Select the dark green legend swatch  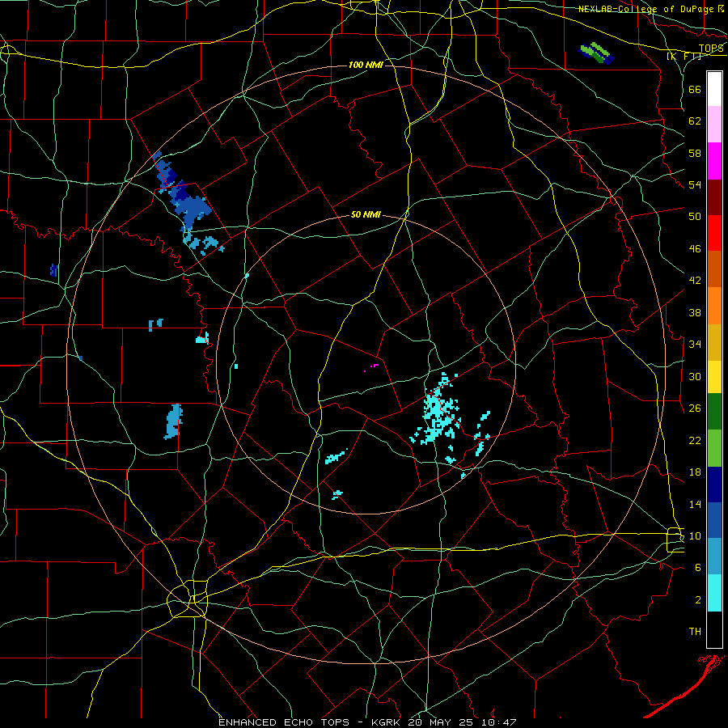pos(714,412)
